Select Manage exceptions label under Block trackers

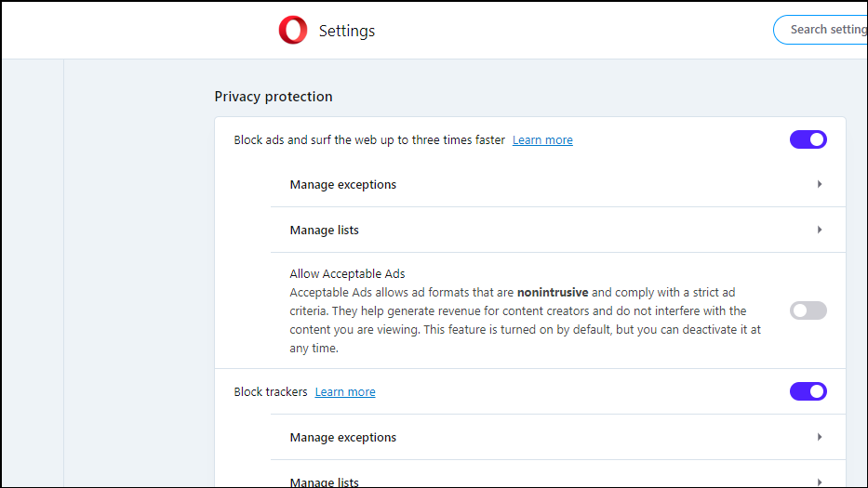click(x=342, y=438)
